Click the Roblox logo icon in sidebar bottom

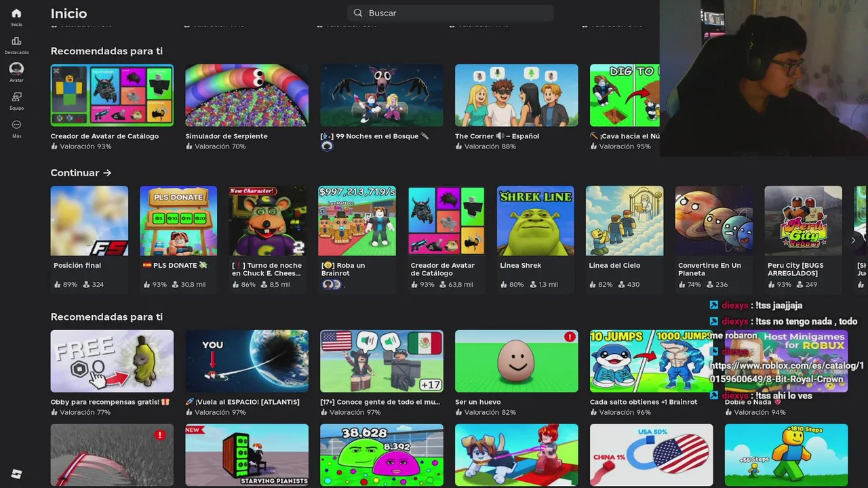click(16, 474)
